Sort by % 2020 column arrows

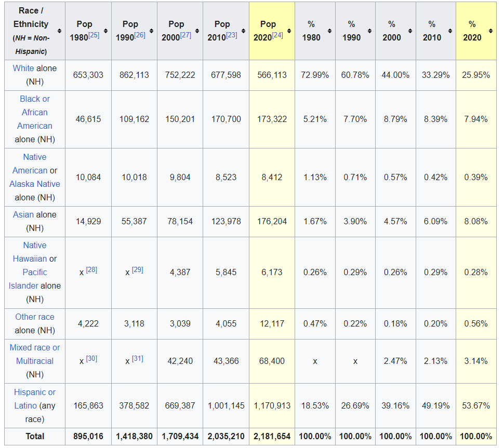[x=490, y=31]
